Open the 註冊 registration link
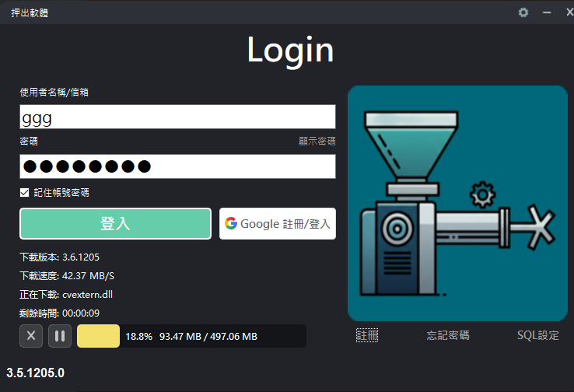 click(367, 335)
